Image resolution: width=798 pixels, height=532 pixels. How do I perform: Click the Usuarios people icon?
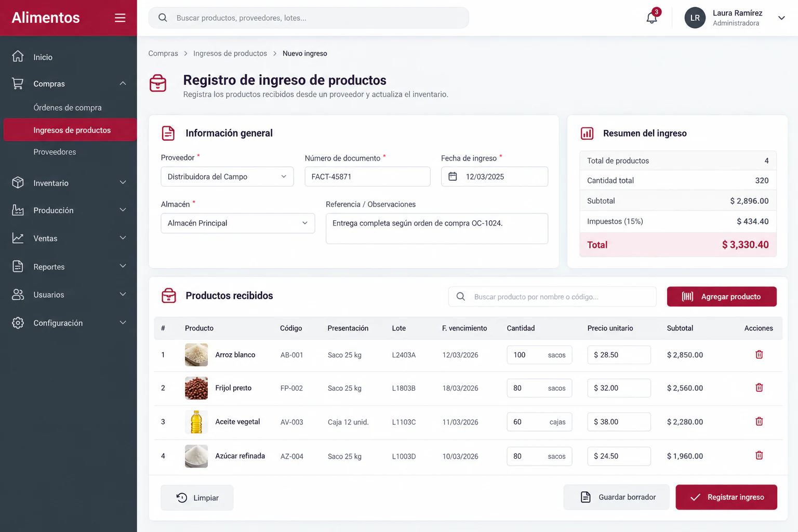pos(18,295)
